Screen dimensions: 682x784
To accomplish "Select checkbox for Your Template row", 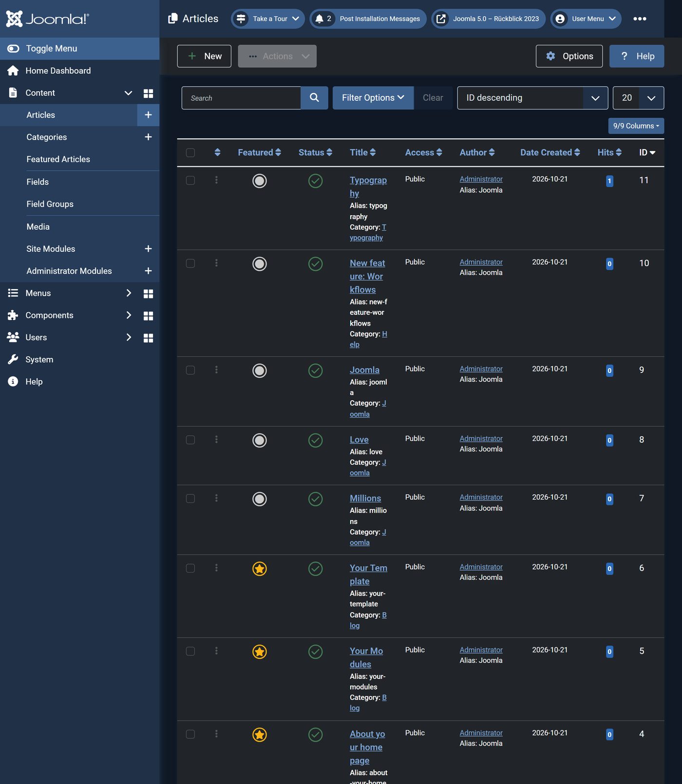I will tap(190, 568).
